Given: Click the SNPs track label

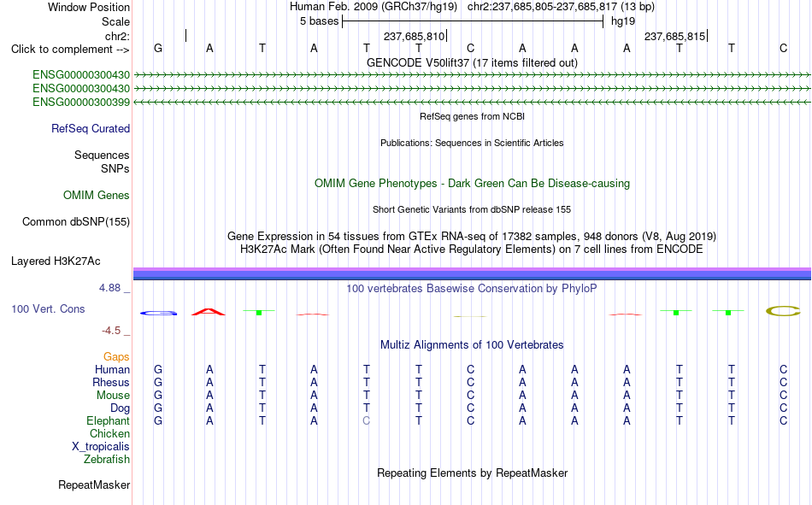Looking at the screenshot, I should pos(115,169).
